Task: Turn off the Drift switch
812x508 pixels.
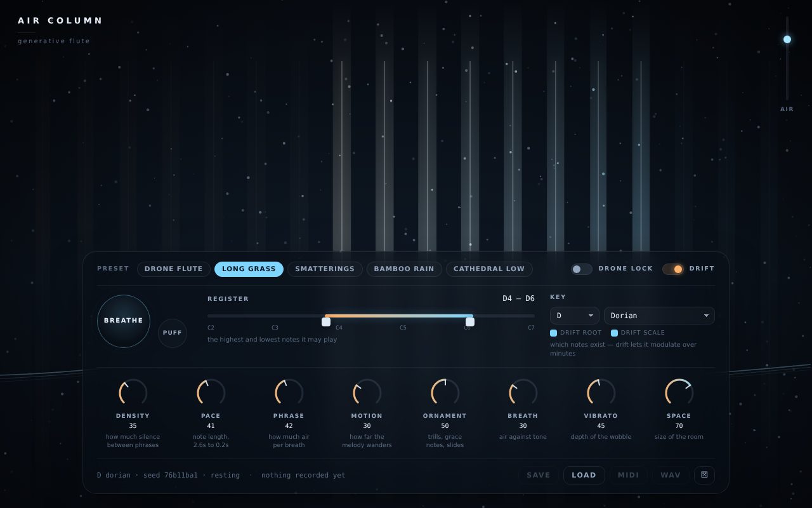Action: pos(673,269)
